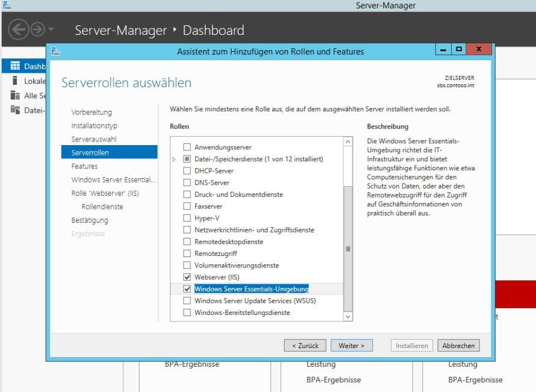Go to the Serverauswahl wizard step
The image size is (536, 392).
pyautogui.click(x=94, y=139)
